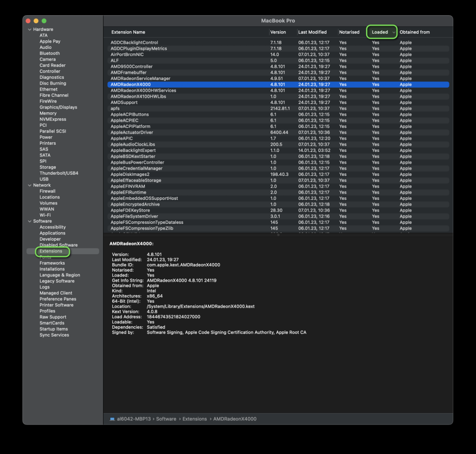Sort by the Notarised column header
The height and width of the screenshot is (454, 476).
pos(349,32)
